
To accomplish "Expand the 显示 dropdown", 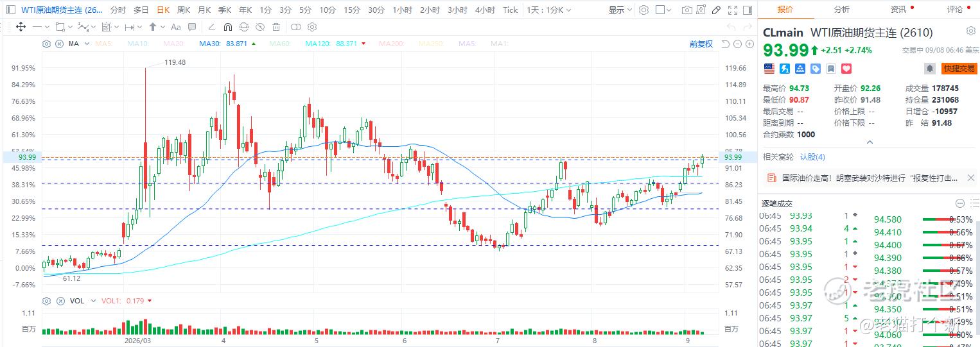I will tap(620, 10).
